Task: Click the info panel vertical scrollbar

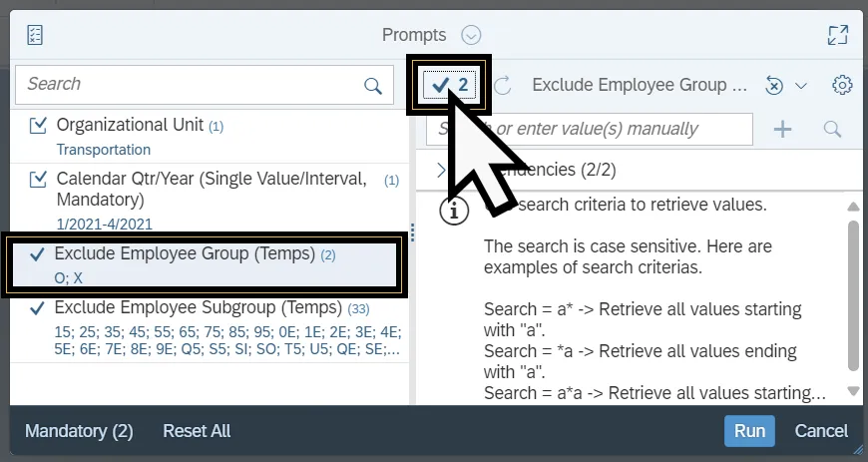Action: [x=852, y=294]
